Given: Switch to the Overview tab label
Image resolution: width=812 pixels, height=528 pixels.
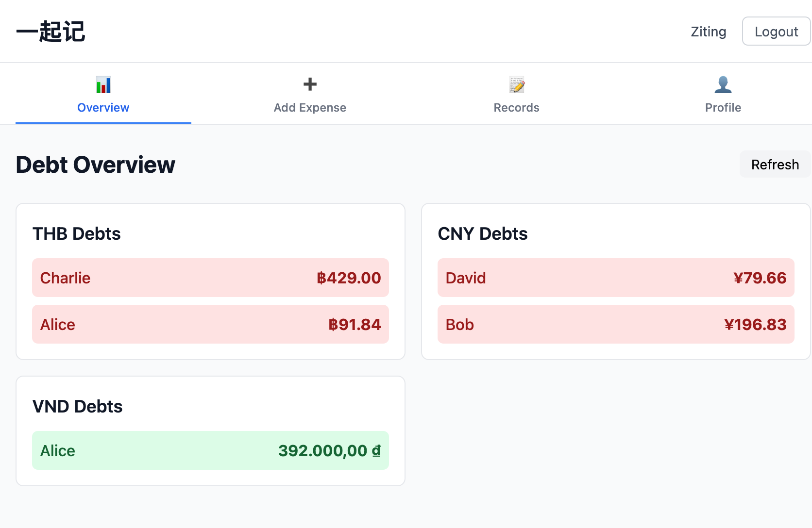Looking at the screenshot, I should point(103,108).
